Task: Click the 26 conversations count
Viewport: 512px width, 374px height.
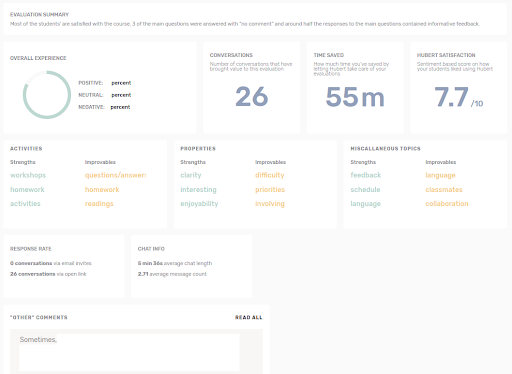Action: (x=252, y=97)
